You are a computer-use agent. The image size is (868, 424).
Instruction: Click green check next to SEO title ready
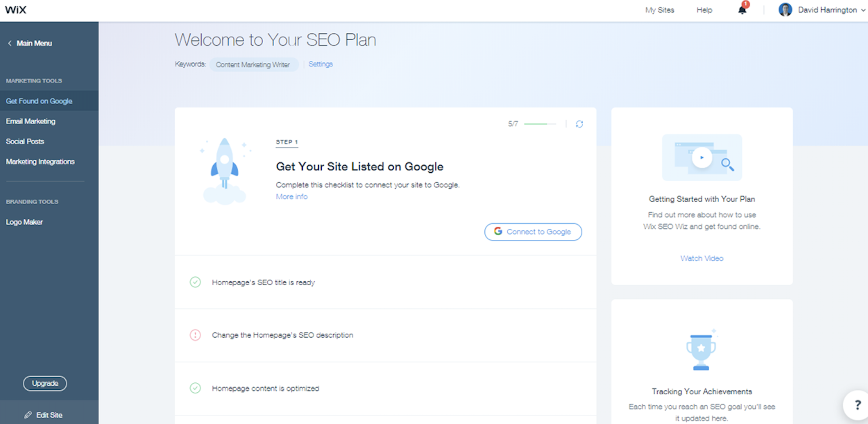coord(195,282)
